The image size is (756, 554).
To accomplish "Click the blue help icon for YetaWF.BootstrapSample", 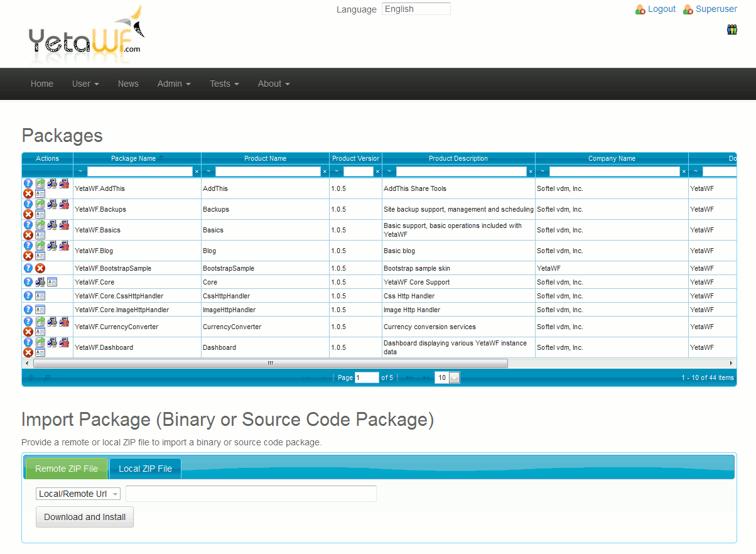I will point(28,268).
